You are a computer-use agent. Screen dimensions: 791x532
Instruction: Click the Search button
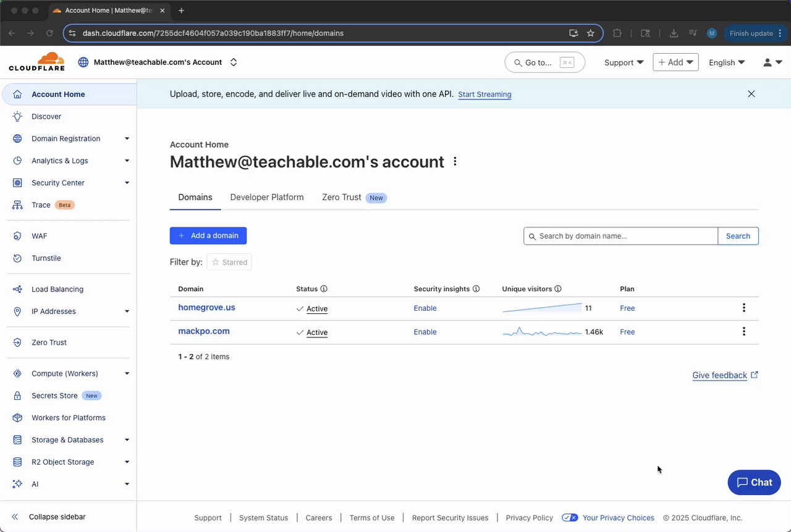click(x=738, y=236)
